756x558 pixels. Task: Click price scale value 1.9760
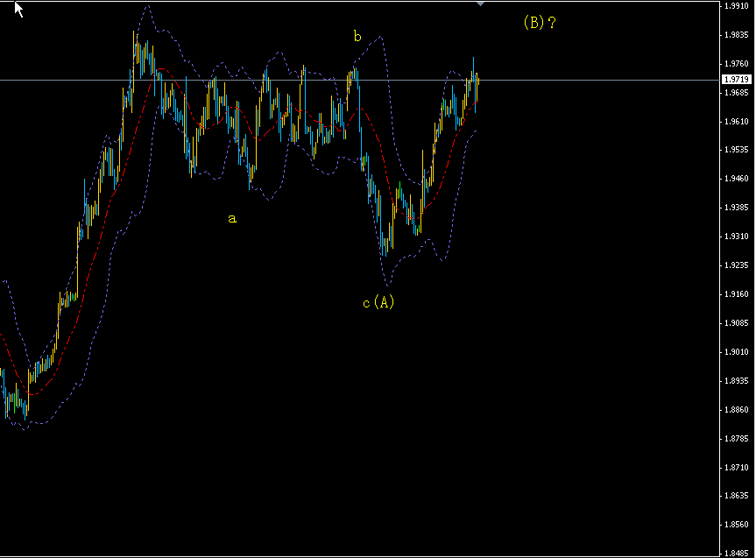pos(737,64)
